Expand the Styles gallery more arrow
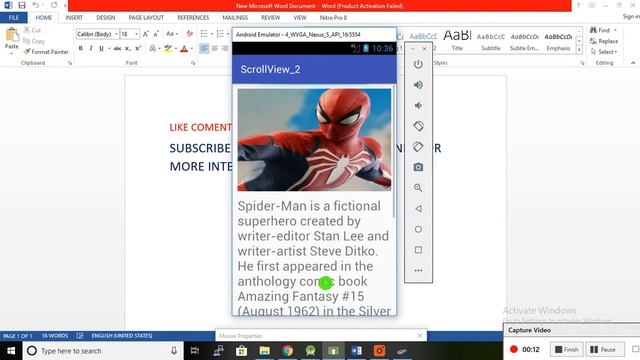This screenshot has height=360, width=640. pyautogui.click(x=579, y=50)
